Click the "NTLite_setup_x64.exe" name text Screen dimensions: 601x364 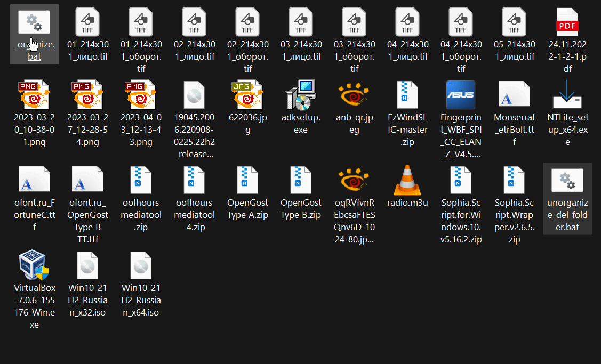pyautogui.click(x=567, y=130)
